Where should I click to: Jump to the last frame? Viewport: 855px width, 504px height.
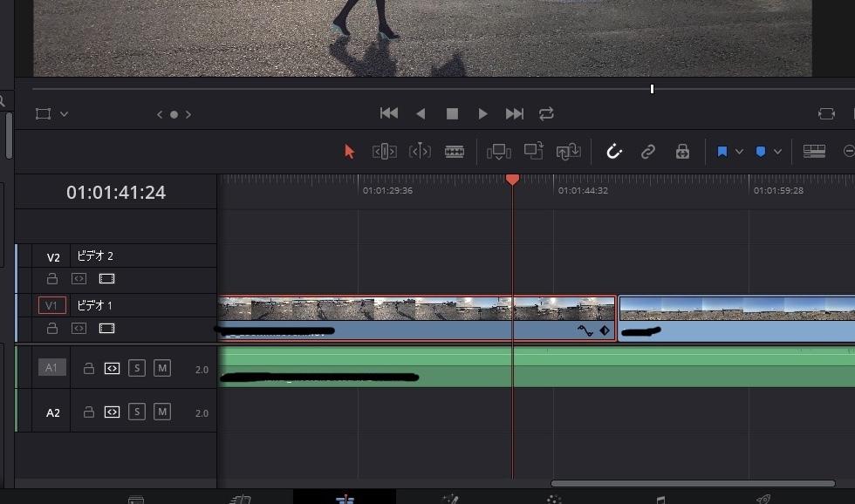(514, 113)
